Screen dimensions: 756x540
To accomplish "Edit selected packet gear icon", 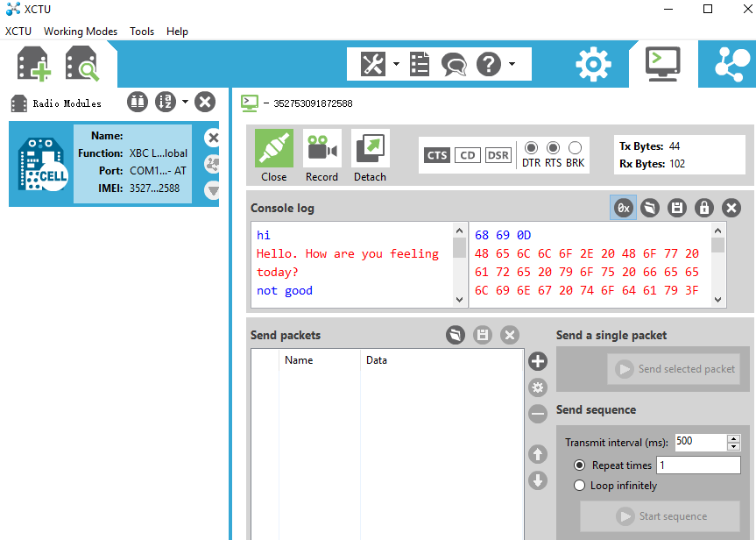I will pos(538,387).
